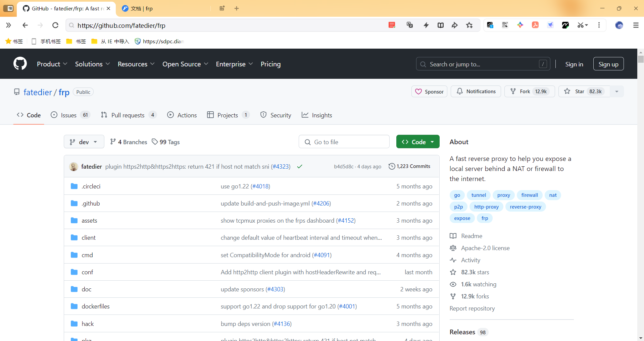Click the reverse-proxy topic tag
This screenshot has width=644, height=341.
click(x=525, y=207)
